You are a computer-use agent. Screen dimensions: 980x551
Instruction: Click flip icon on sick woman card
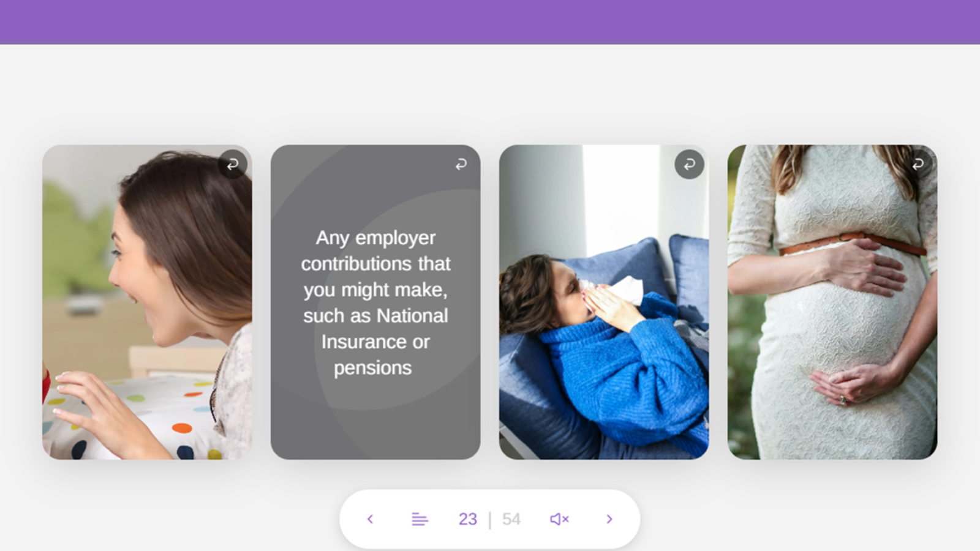689,164
